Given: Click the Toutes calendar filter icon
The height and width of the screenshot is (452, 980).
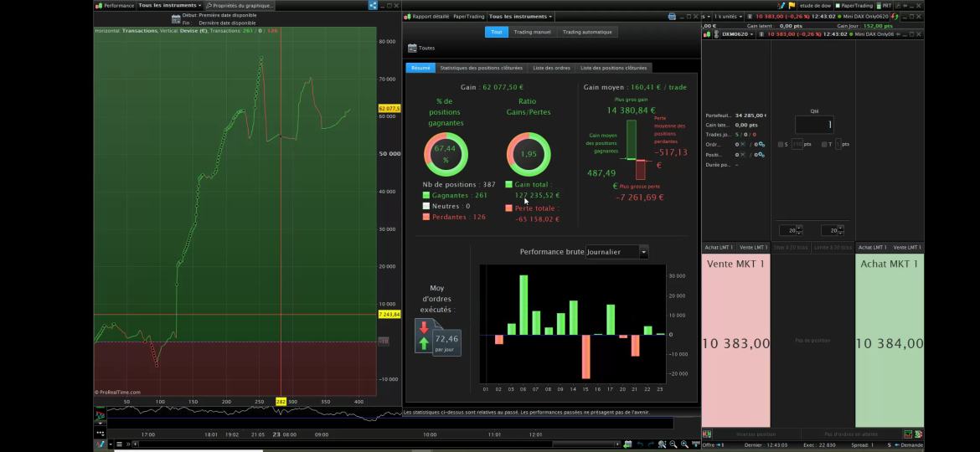Looking at the screenshot, I should (412, 48).
